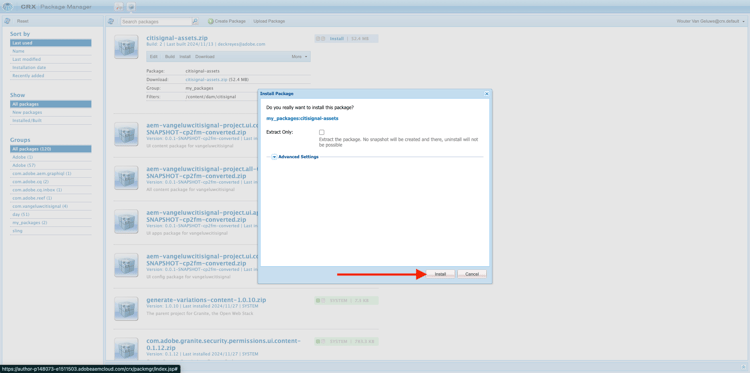Close the Install Package dialog with X
Viewport: 750px width, 373px height.
486,94
